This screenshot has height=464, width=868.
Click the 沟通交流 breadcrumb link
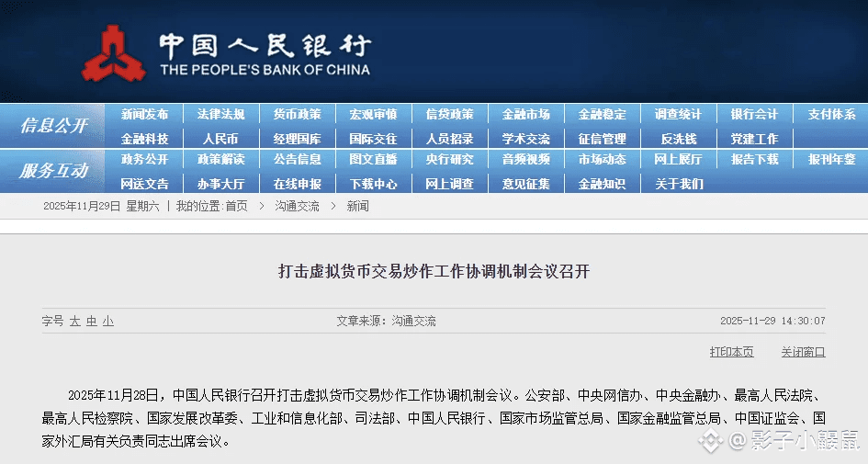pyautogui.click(x=297, y=207)
